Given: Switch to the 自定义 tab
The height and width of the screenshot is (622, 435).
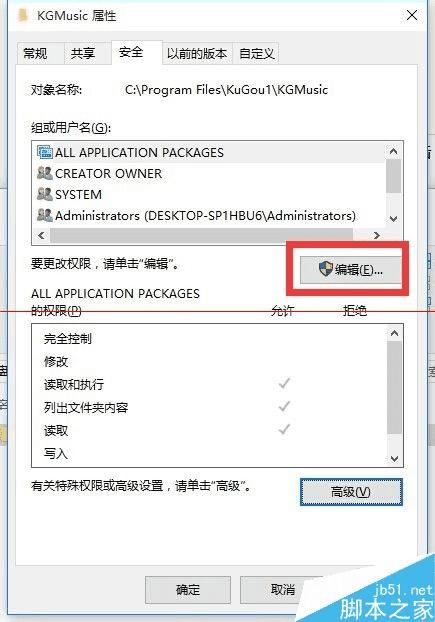Looking at the screenshot, I should 257,53.
